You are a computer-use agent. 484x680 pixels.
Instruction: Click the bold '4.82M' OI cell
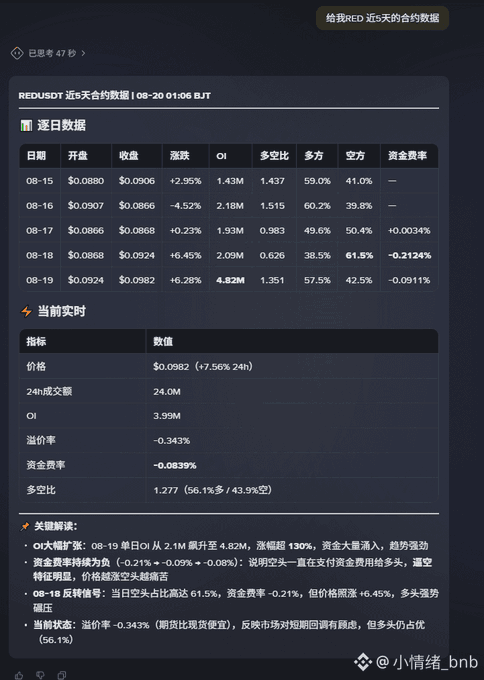[x=230, y=280]
